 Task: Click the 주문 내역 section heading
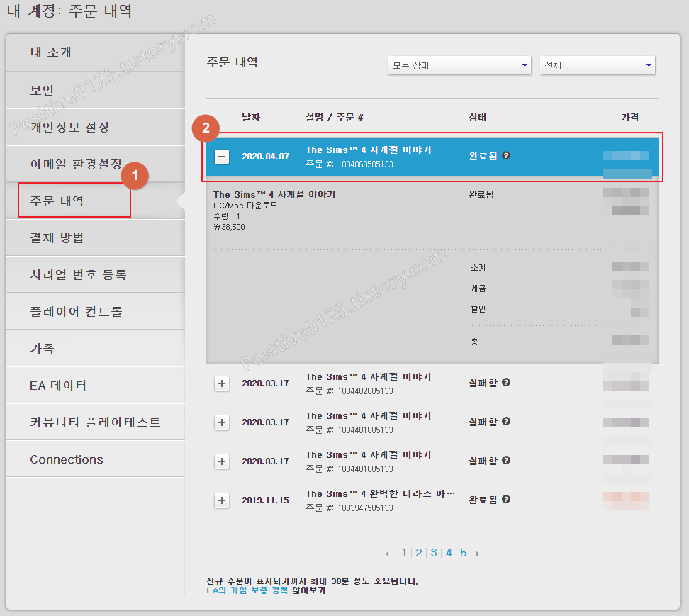point(232,62)
